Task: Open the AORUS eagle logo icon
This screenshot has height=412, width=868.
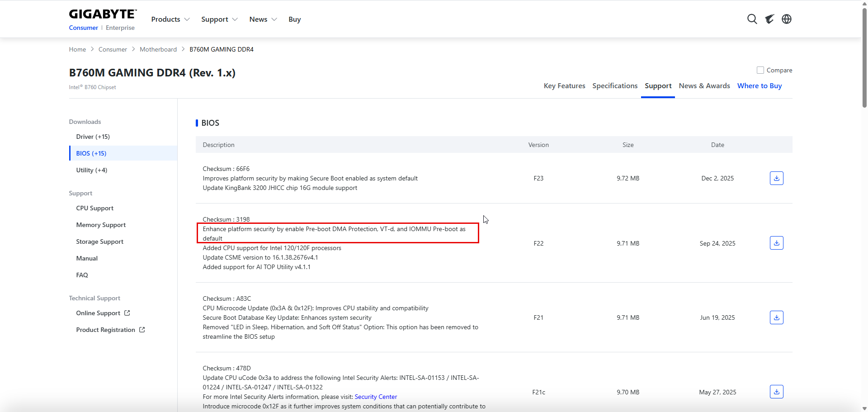Action: pyautogui.click(x=769, y=19)
